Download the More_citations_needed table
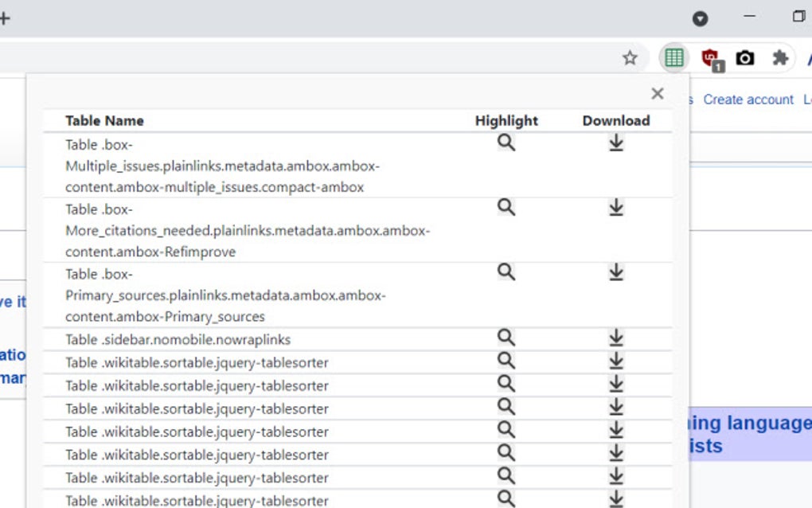This screenshot has width=812, height=508. pyautogui.click(x=615, y=208)
